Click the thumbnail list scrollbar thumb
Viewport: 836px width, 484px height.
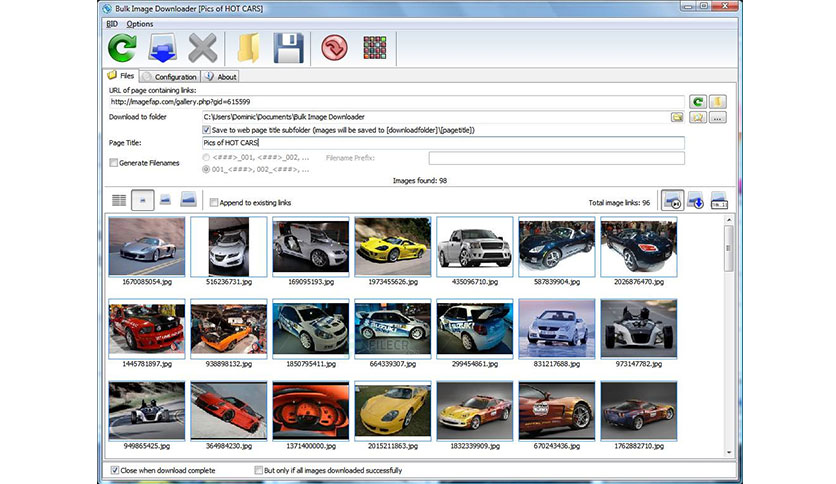(729, 248)
